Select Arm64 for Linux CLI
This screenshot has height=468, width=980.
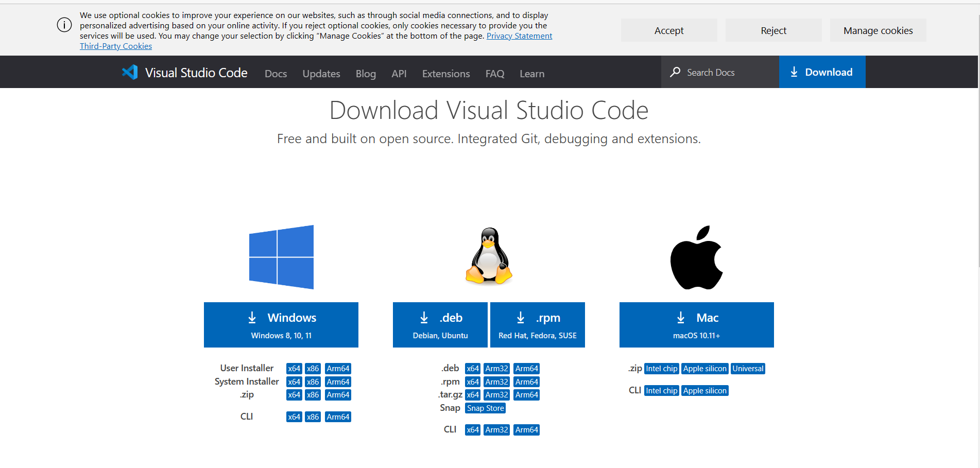click(x=527, y=430)
